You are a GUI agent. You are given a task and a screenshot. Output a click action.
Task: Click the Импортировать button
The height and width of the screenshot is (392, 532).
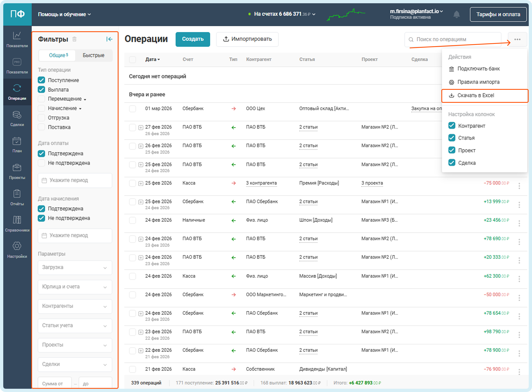point(247,39)
